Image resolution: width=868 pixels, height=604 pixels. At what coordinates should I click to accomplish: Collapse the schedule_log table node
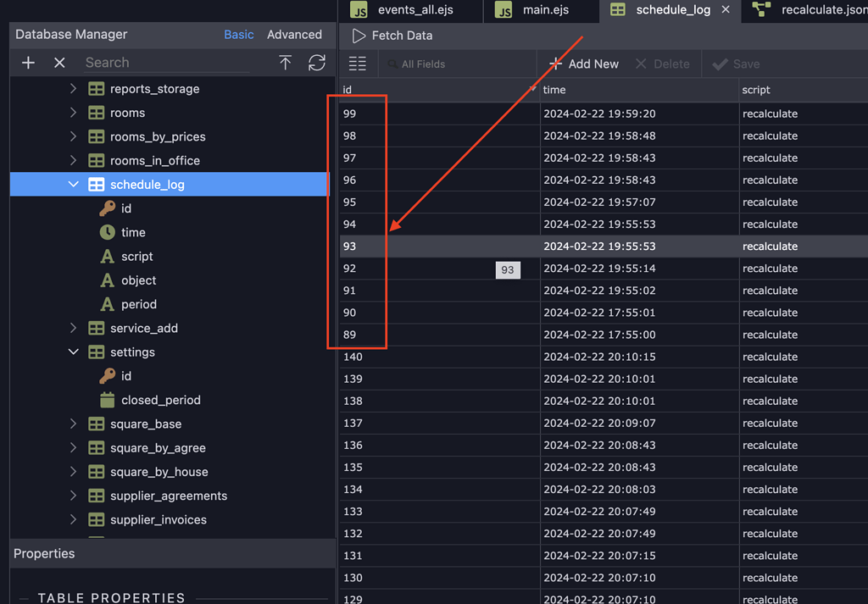74,185
